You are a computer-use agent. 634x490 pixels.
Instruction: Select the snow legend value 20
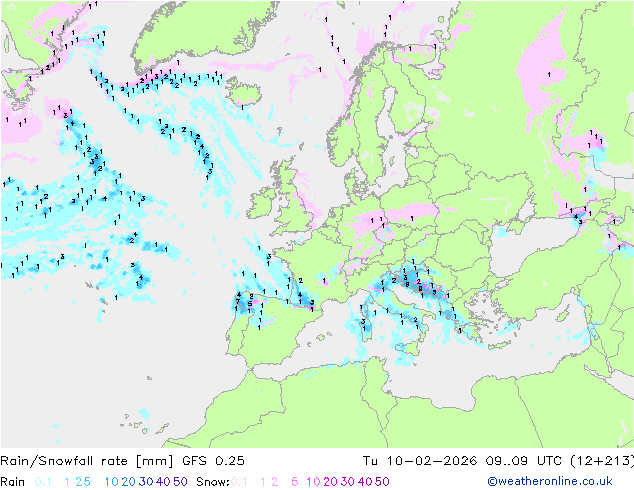(x=330, y=482)
